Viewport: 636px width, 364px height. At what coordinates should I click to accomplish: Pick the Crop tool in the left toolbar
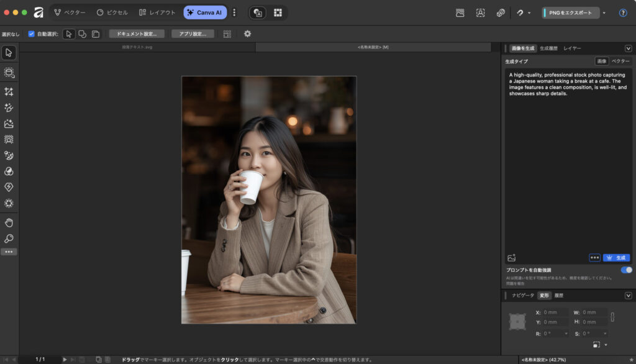point(9,92)
